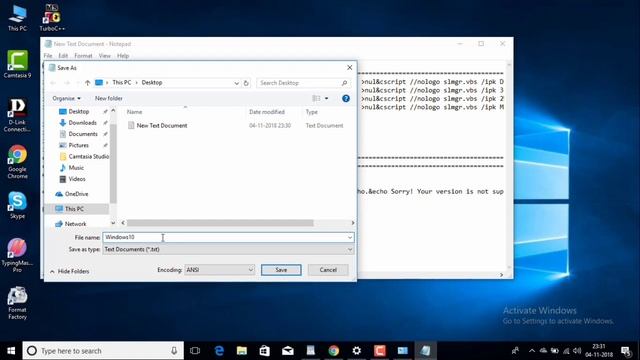Viewport: 640px width, 360px height.
Task: Open Save As help question mark
Action: coord(346,98)
